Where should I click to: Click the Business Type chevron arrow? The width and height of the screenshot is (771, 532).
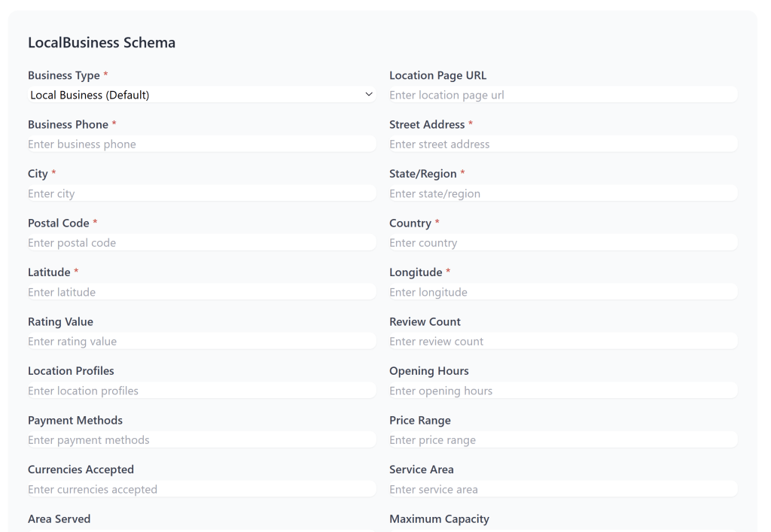coord(369,95)
